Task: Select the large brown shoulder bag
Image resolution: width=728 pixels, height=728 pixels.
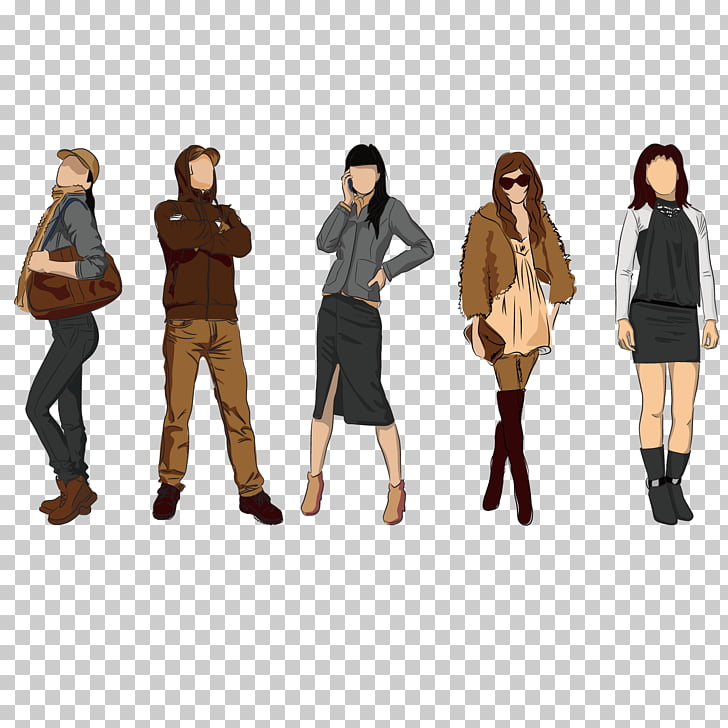Action: coord(73,288)
